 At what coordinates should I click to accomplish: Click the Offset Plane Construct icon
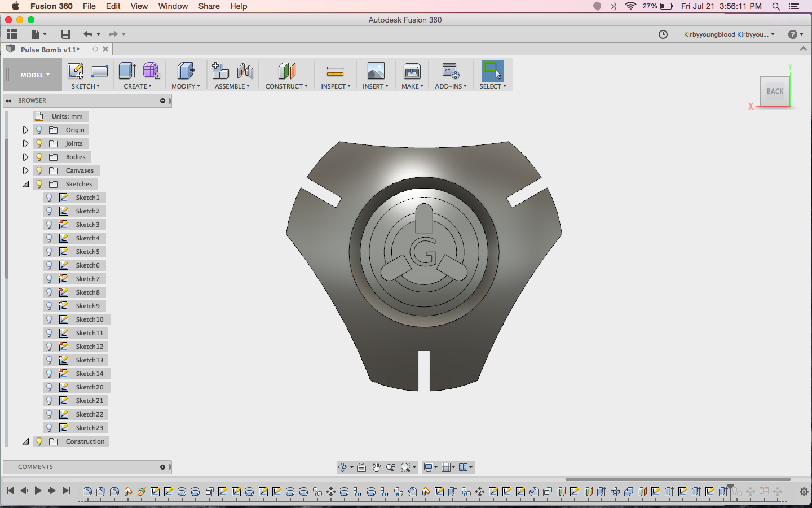pos(286,71)
